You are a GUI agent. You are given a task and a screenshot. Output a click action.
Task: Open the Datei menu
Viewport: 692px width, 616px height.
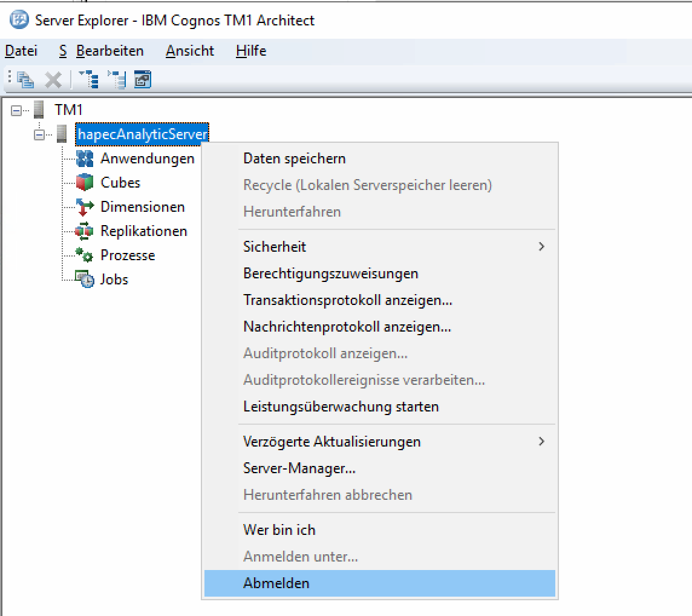pos(21,51)
